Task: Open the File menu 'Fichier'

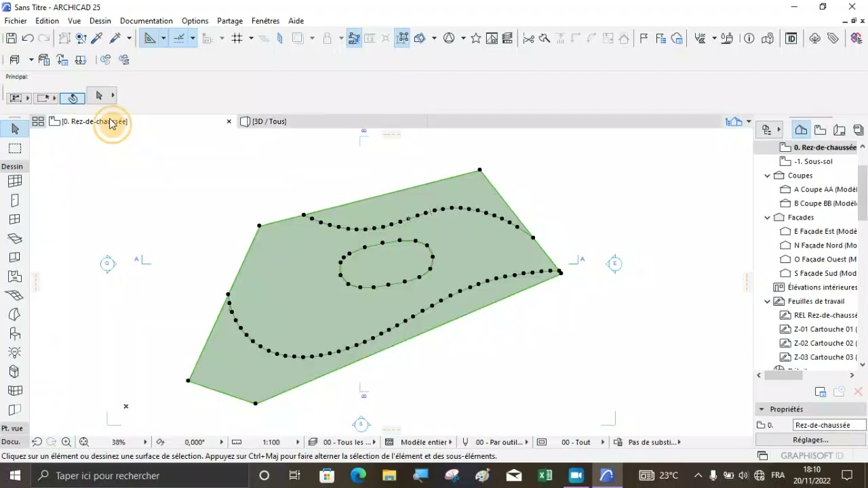Action: [16, 21]
